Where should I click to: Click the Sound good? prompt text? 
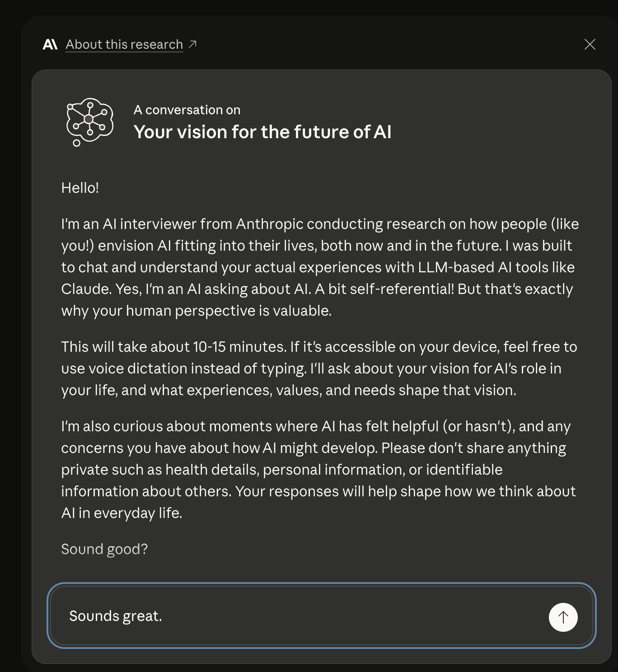104,549
